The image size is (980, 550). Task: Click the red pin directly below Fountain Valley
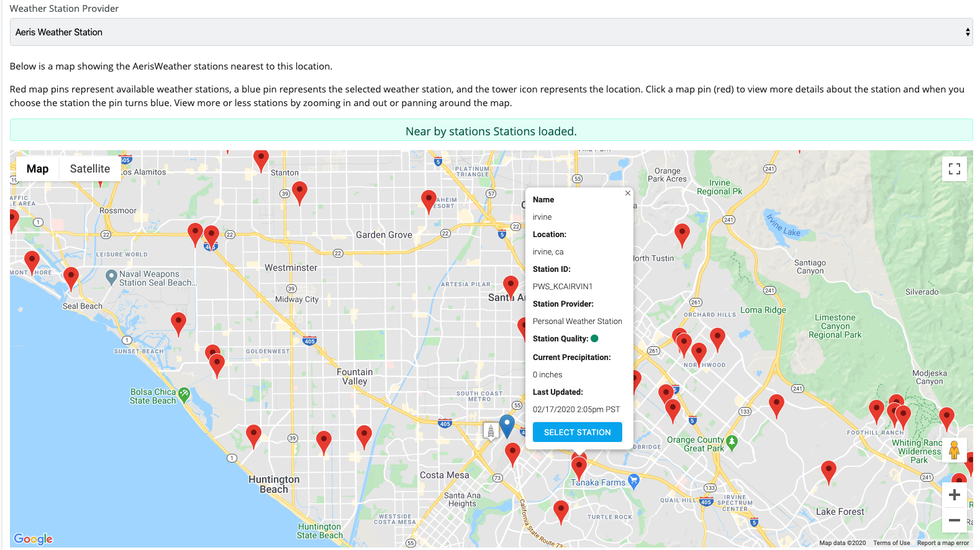365,438
